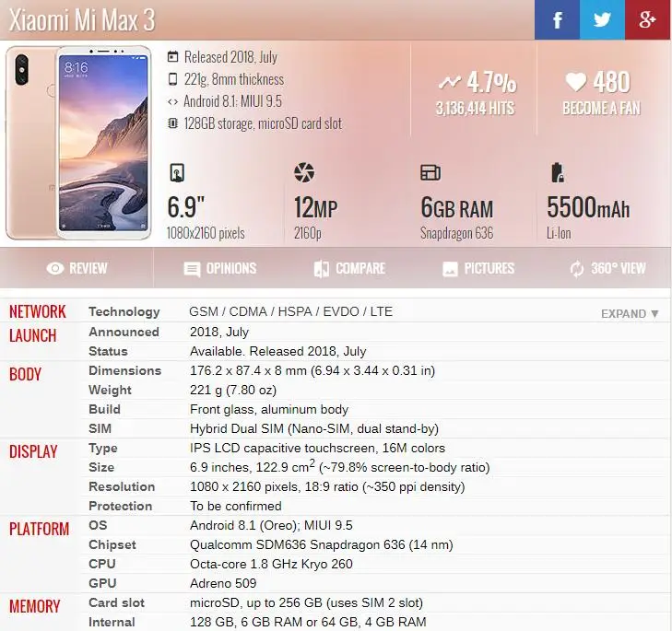The image size is (672, 631).
Task: Open the Review tab
Action: point(77,269)
